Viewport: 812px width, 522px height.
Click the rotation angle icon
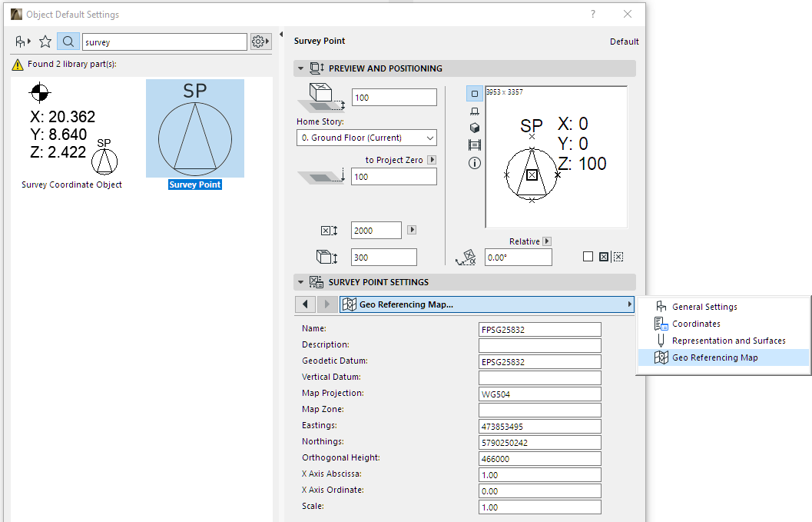tap(466, 258)
